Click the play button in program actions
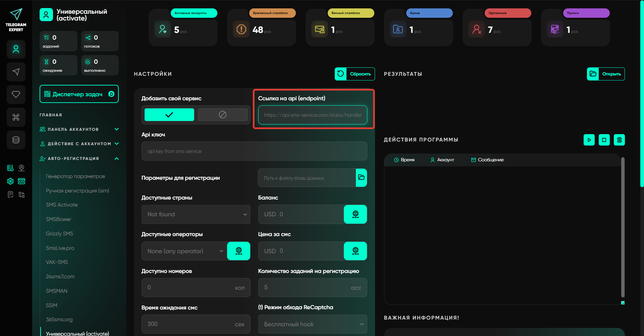 coord(589,140)
